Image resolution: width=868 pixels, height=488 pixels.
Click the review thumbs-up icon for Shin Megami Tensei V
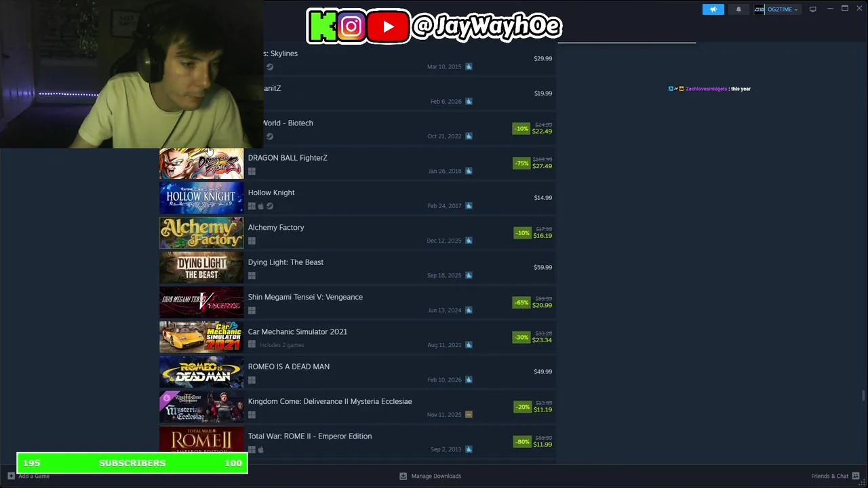tap(469, 310)
